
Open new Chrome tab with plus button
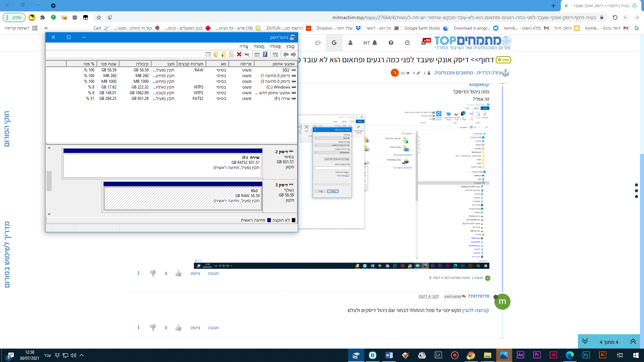[x=553, y=6]
